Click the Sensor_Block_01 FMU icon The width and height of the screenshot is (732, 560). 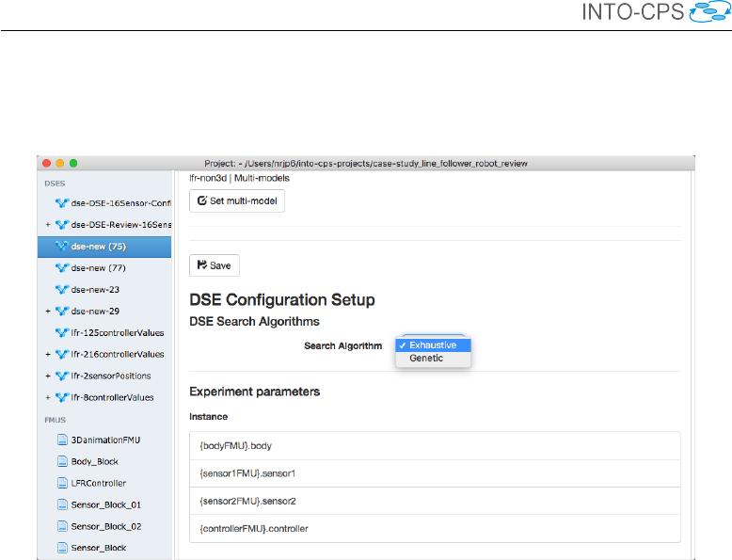pos(62,504)
